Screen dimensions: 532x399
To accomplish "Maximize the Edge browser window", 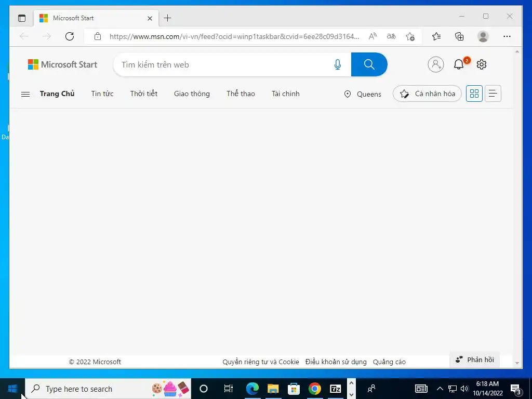I will pos(486,16).
